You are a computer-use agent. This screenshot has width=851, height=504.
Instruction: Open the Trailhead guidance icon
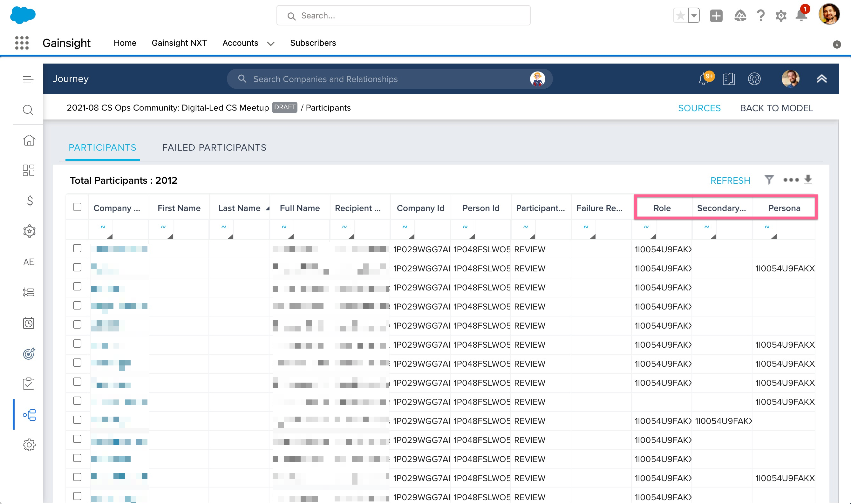(x=740, y=16)
